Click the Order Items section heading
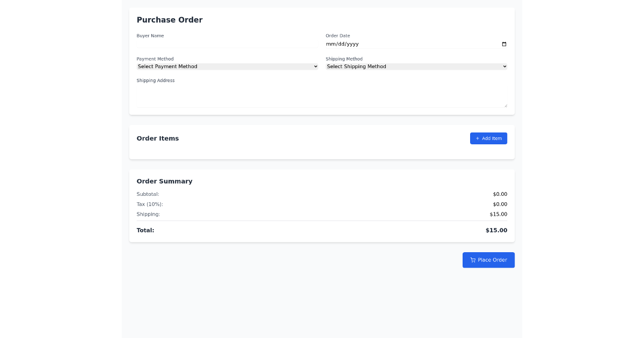644x338 pixels. point(158,138)
